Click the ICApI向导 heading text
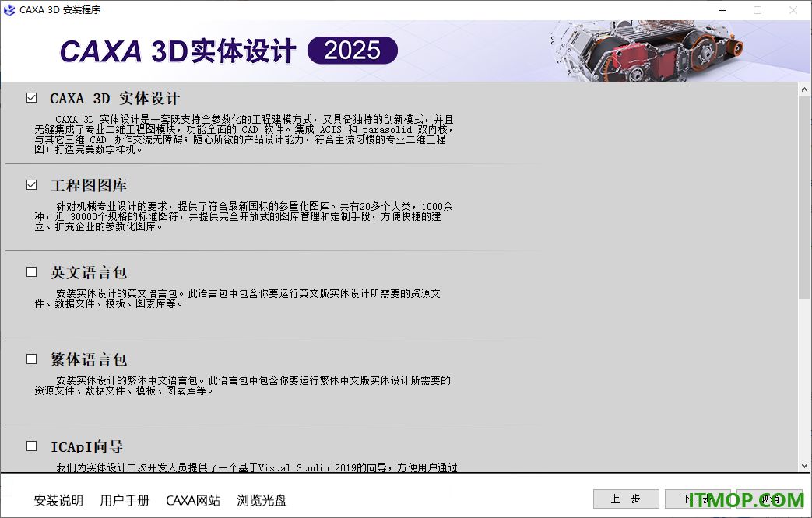Screen dimensions: 812x518 click(86, 446)
